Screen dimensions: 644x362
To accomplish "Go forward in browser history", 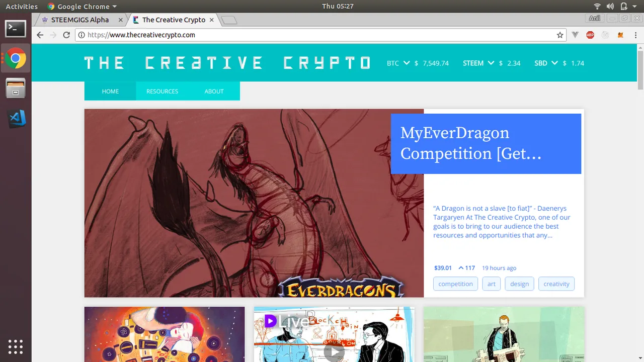I will (x=53, y=35).
